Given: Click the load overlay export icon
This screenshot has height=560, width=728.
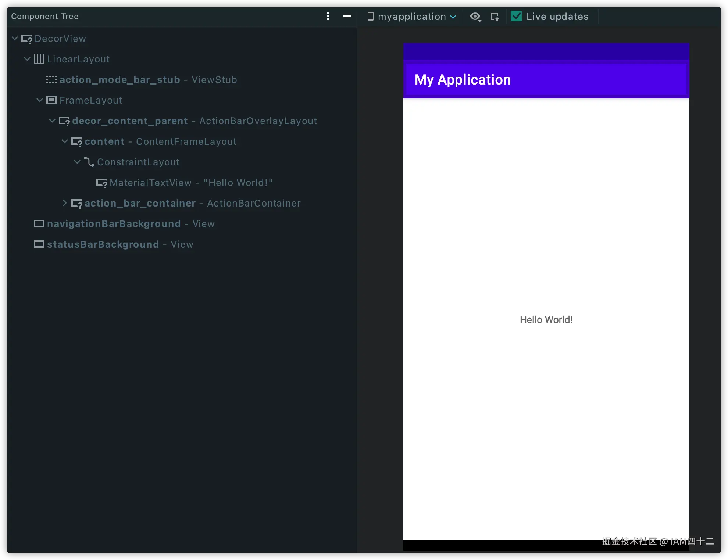Looking at the screenshot, I should click(494, 17).
